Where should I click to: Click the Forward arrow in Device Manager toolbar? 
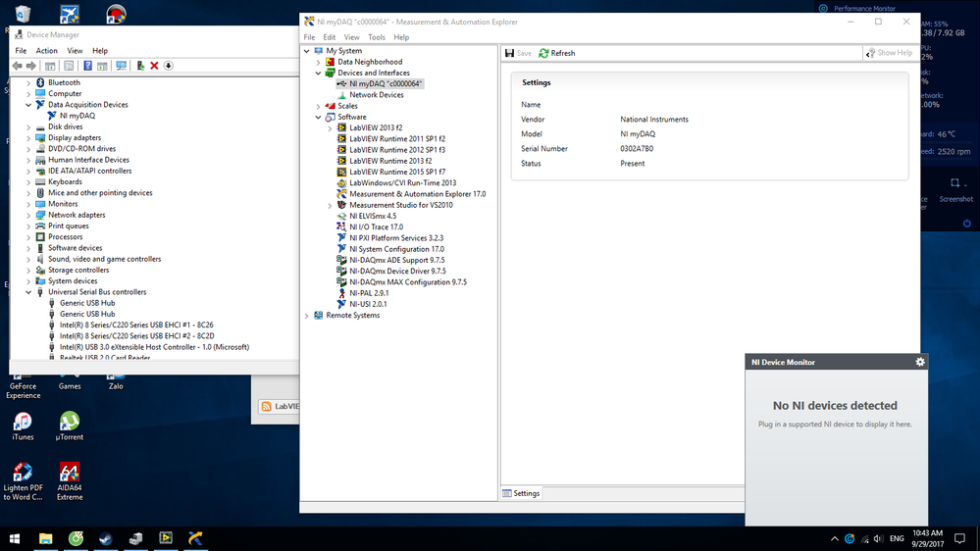tap(30, 66)
